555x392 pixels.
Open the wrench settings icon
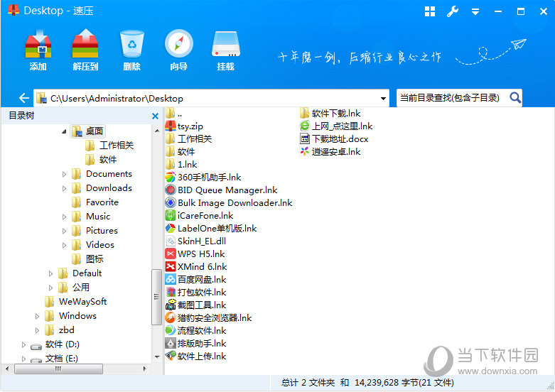point(453,11)
